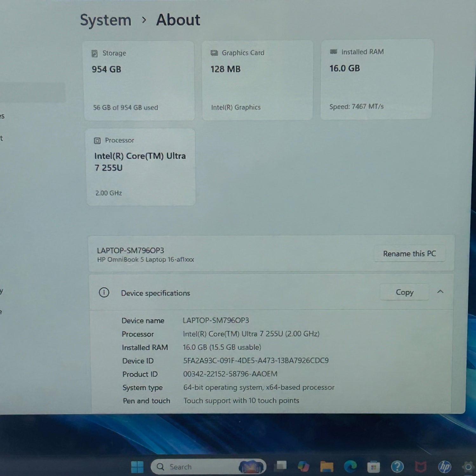Launch the HP app from the taskbar

[445, 466]
